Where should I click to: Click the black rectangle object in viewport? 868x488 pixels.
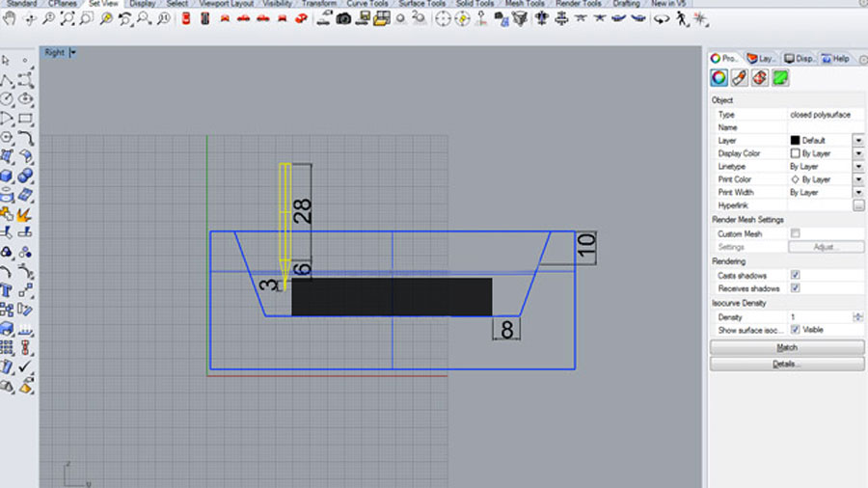(x=392, y=297)
